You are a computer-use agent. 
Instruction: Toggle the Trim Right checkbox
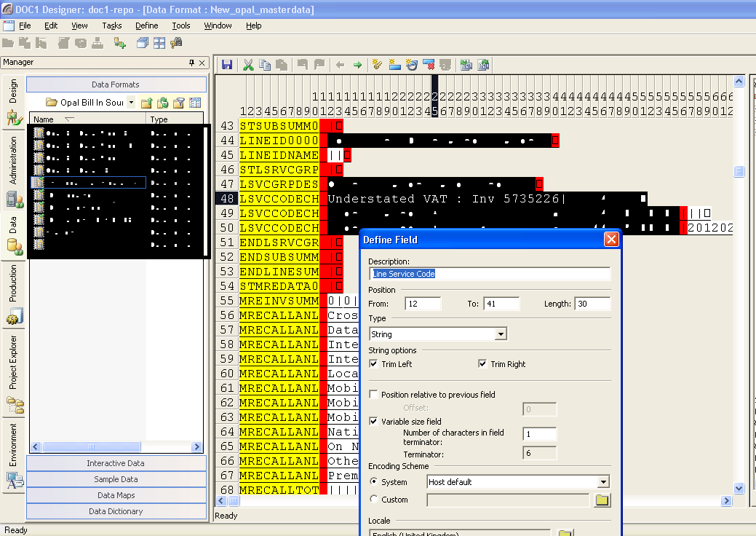482,363
